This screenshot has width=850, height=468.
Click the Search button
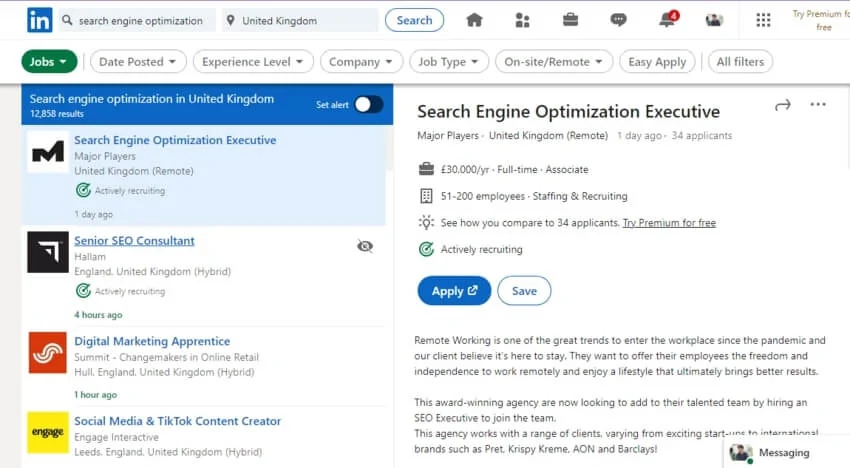coord(414,20)
